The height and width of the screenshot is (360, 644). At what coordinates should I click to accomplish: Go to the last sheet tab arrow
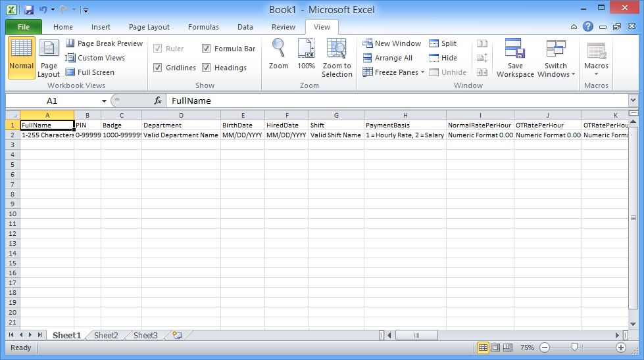[x=40, y=335]
